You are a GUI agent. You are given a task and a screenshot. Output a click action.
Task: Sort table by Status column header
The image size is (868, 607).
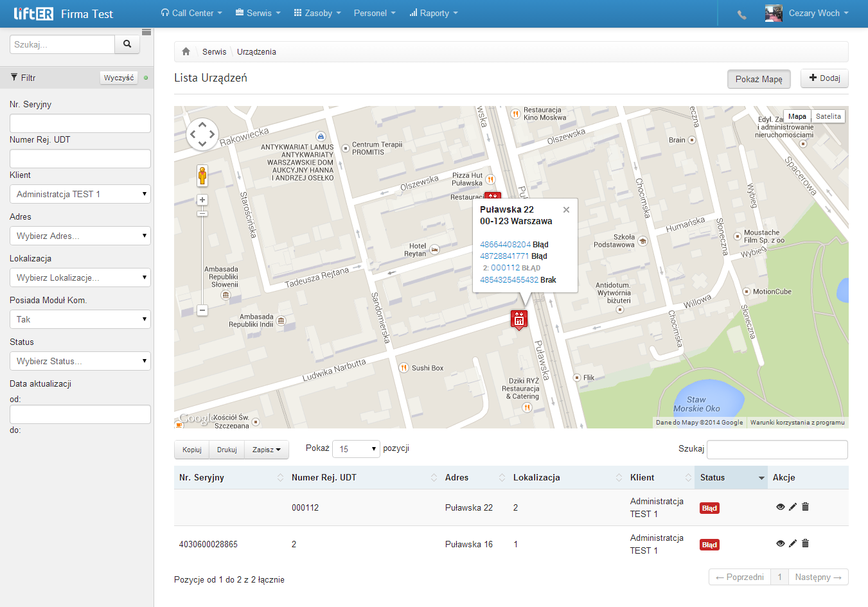pyautogui.click(x=731, y=477)
